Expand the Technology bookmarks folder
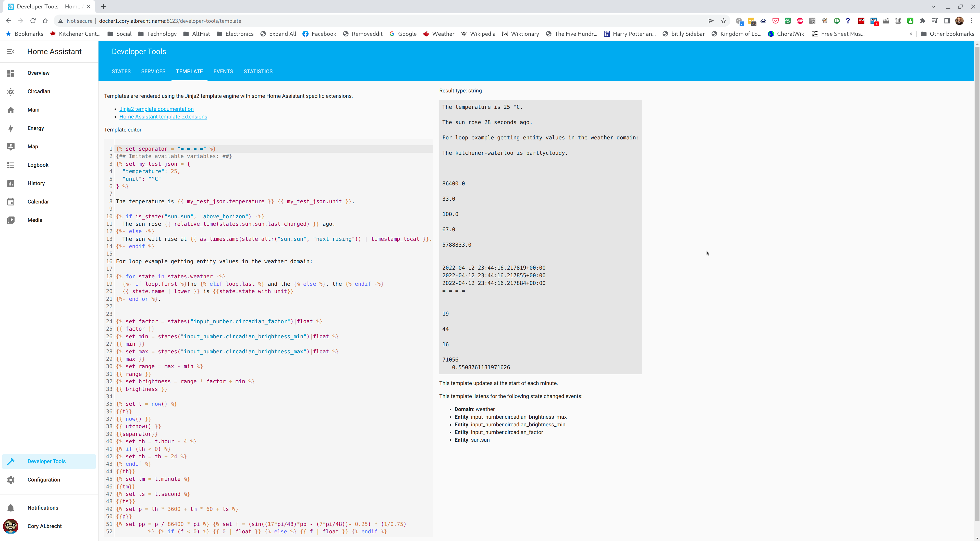This screenshot has height=541, width=980. (x=157, y=34)
